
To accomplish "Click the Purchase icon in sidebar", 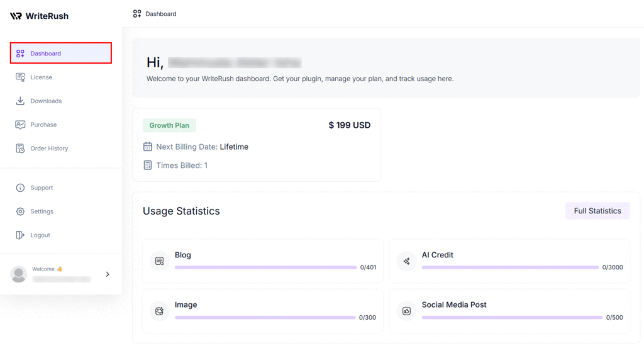I will pos(20,125).
